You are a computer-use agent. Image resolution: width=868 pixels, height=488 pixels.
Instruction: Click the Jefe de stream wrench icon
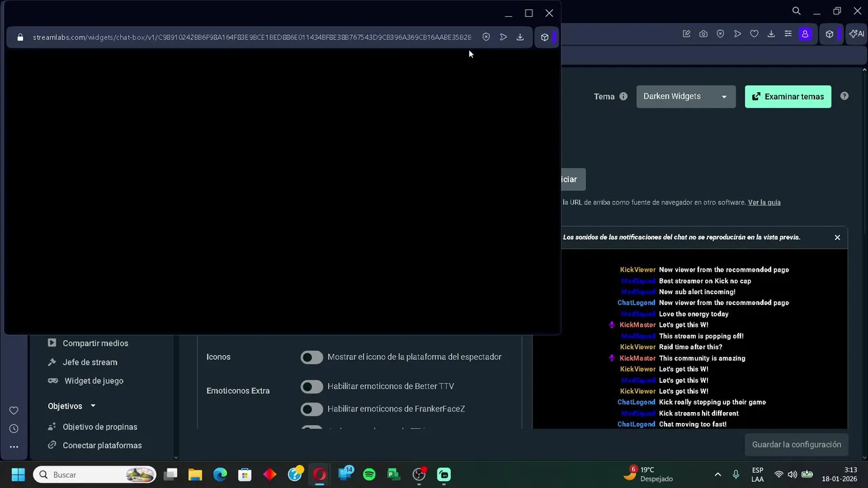coord(52,362)
